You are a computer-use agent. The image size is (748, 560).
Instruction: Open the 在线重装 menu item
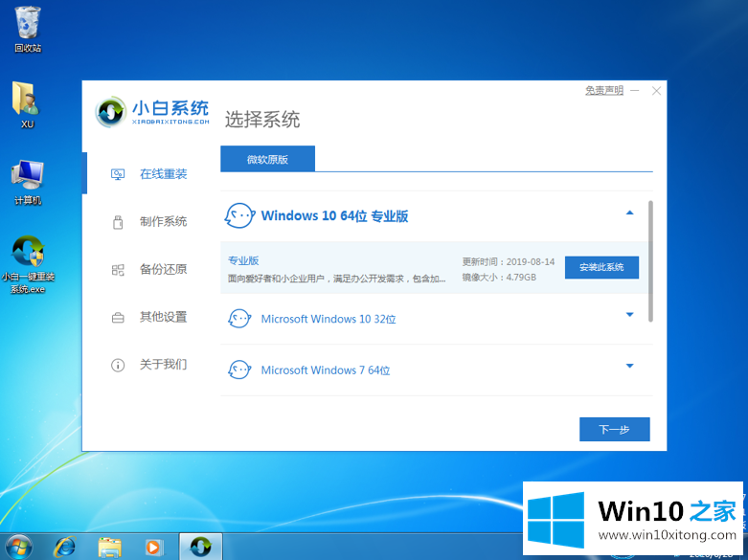[x=164, y=174]
